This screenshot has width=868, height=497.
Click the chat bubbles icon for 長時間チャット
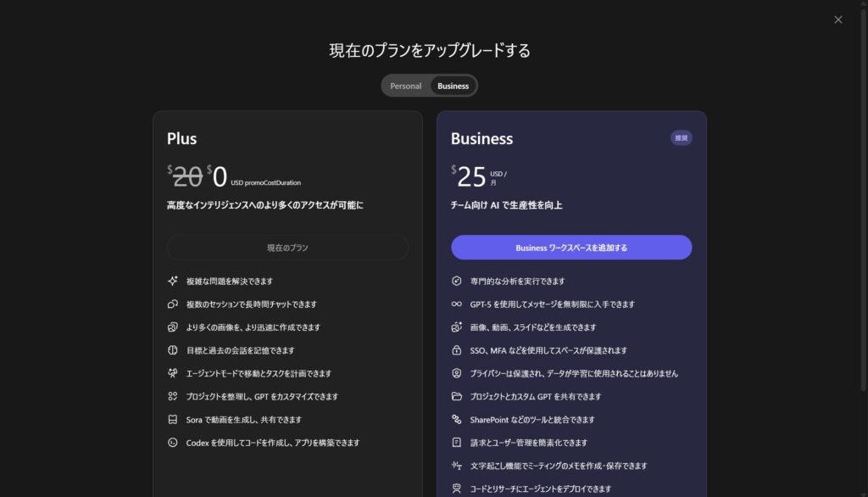click(x=173, y=304)
